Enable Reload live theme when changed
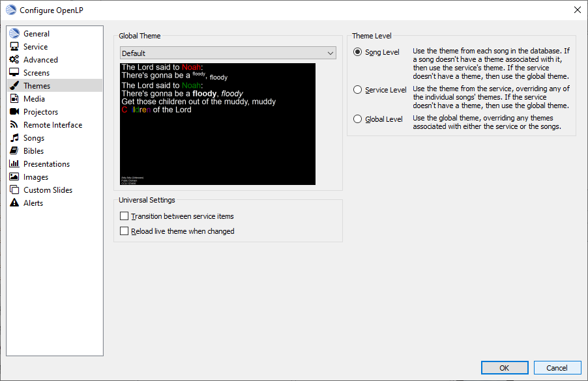 (x=124, y=231)
